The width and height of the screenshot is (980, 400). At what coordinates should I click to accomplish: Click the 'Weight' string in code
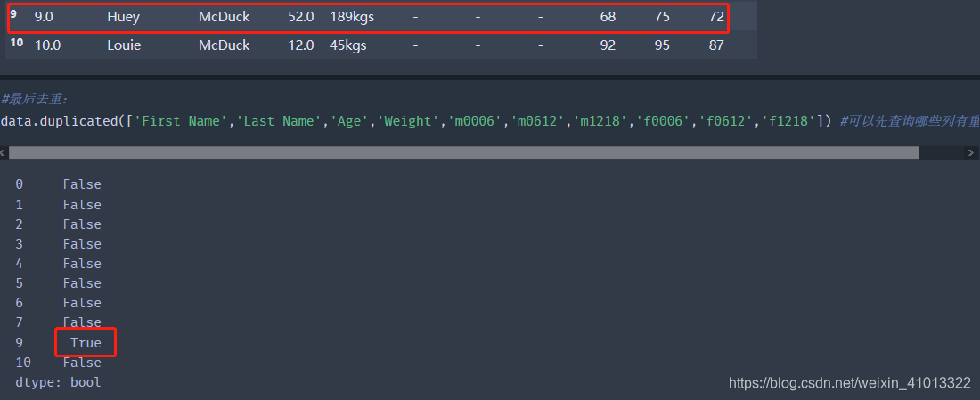point(408,121)
